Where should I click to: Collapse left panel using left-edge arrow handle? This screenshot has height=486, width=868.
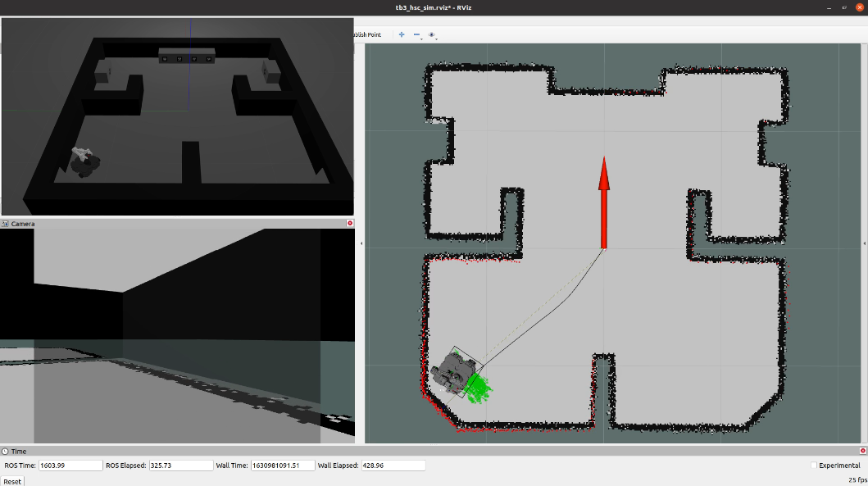tap(361, 243)
